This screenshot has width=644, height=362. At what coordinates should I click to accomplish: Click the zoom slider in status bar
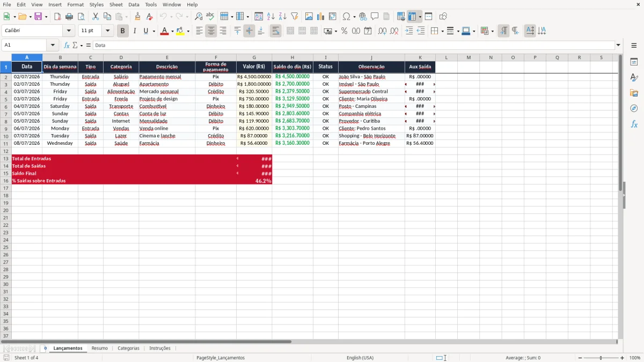[x=601, y=358]
